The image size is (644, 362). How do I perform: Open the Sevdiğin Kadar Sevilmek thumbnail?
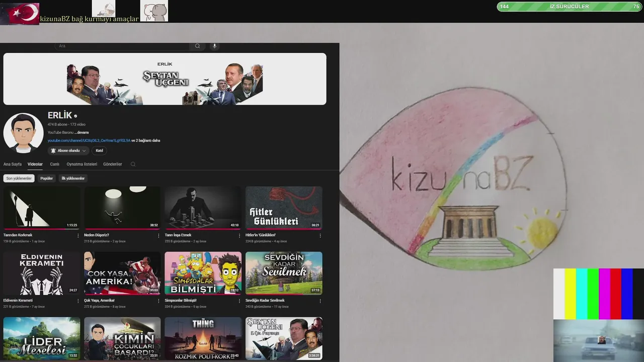coord(284,273)
